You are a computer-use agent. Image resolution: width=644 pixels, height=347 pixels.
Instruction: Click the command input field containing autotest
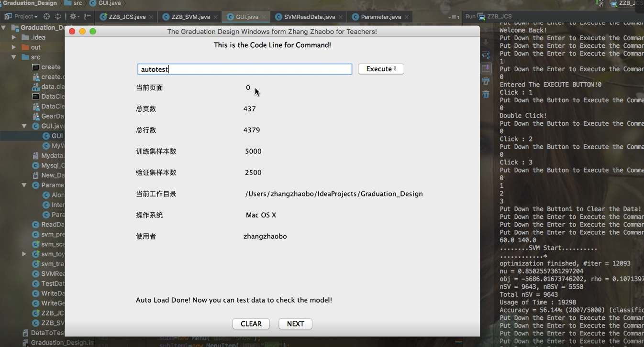245,69
